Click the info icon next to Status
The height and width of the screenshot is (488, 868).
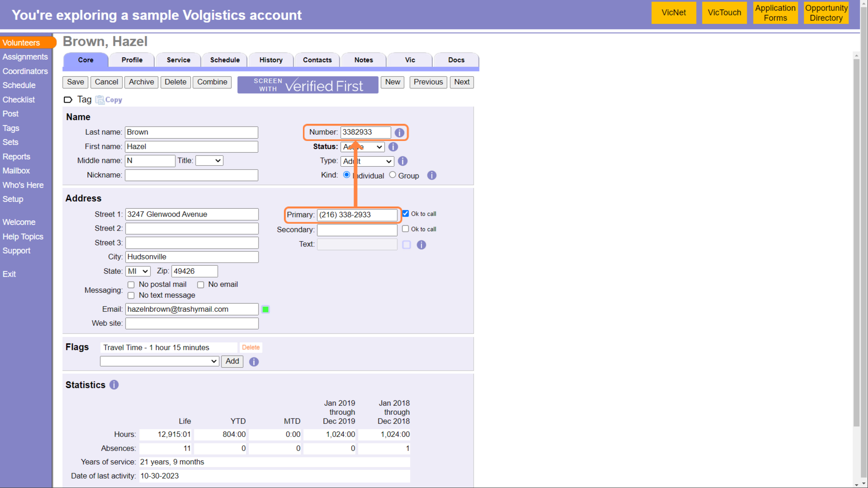pos(393,147)
